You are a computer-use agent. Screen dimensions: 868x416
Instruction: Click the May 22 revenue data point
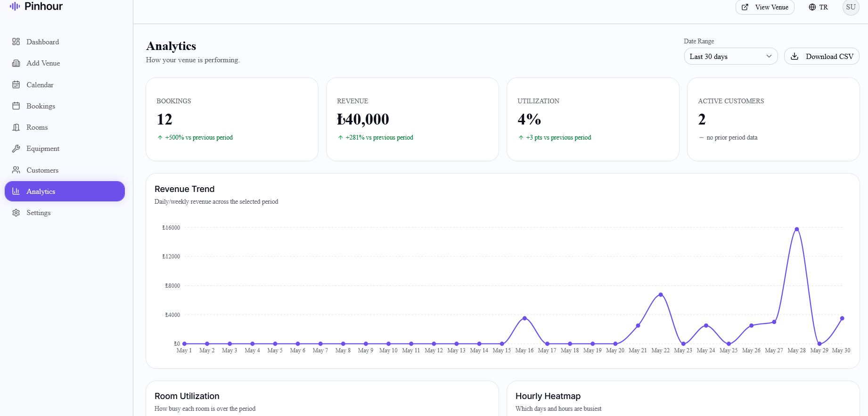pos(661,294)
